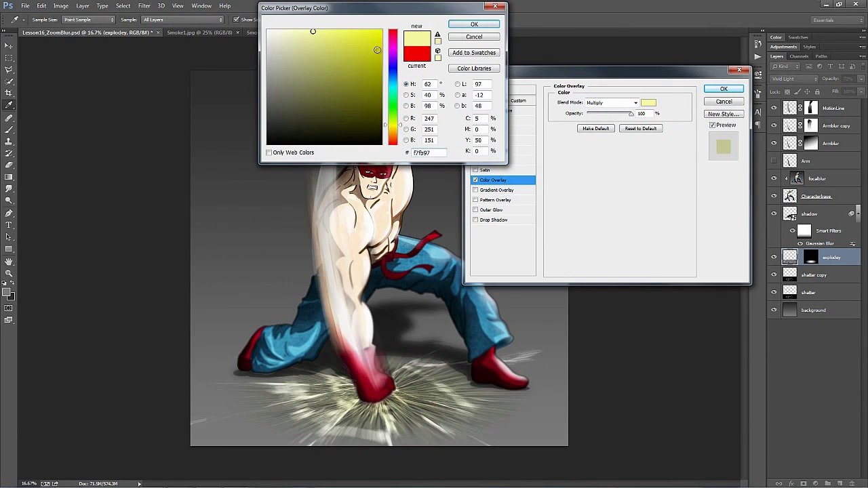The image size is (868, 488).
Task: Open the Sample Size dropdown
Action: (88, 20)
